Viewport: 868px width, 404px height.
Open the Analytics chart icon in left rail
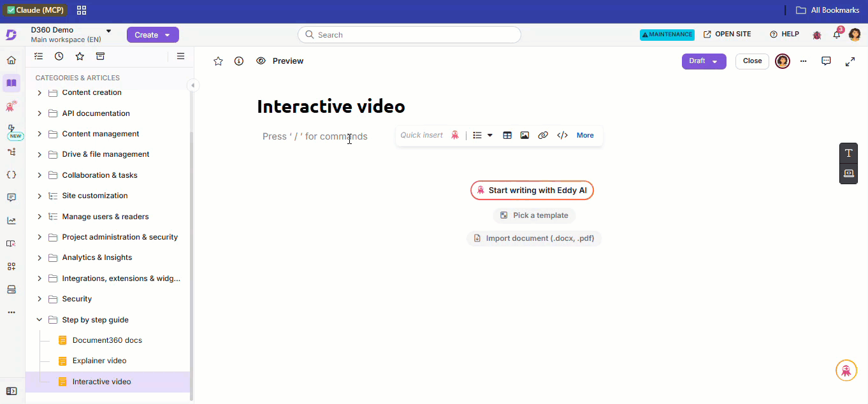pos(11,220)
